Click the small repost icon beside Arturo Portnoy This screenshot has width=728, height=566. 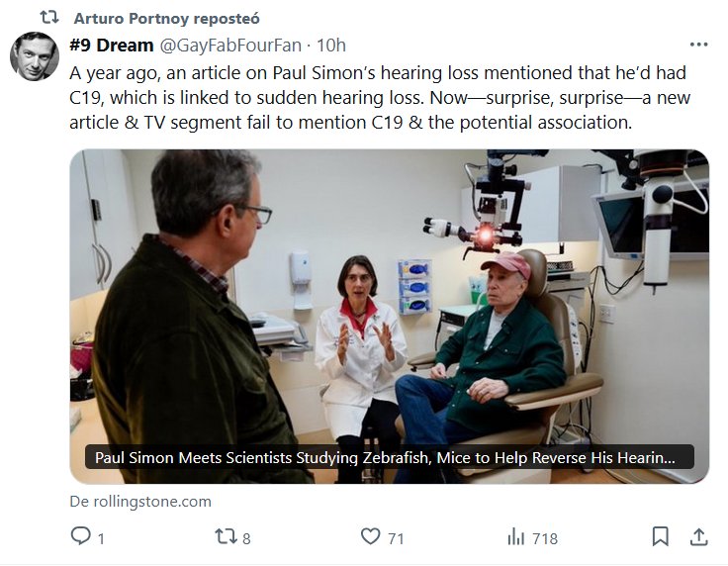(x=48, y=17)
